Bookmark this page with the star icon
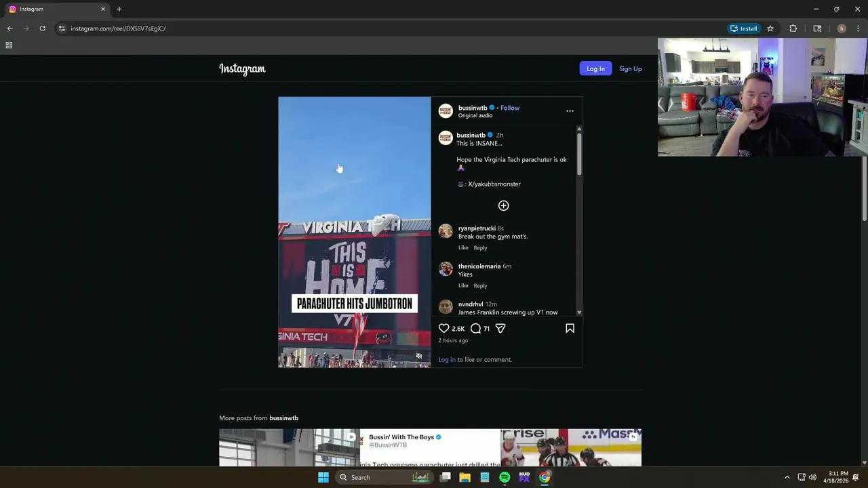The width and height of the screenshot is (868, 488). point(770,28)
